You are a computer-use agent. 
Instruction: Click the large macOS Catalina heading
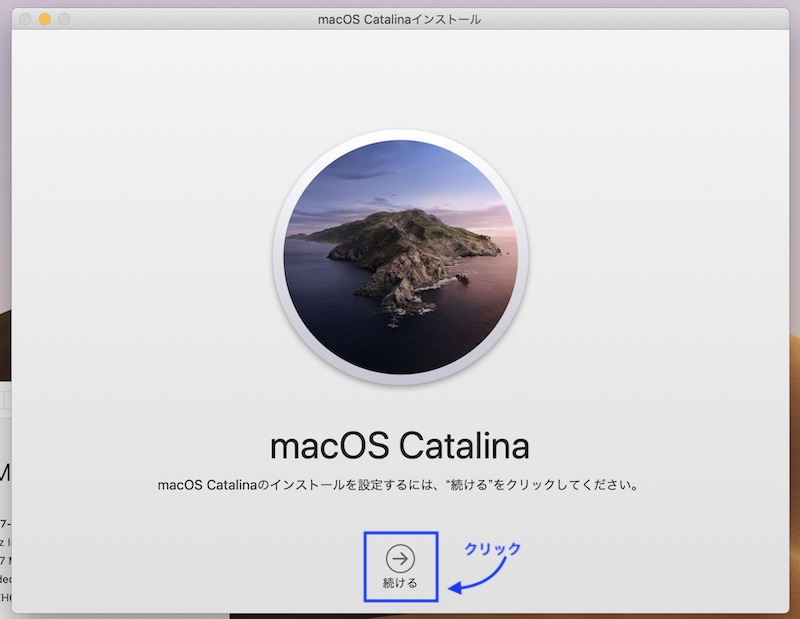tap(399, 445)
